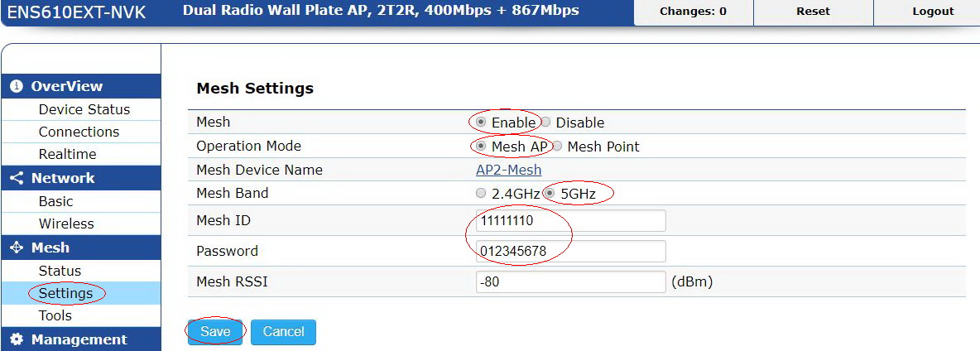Cancel the mesh settings changes

click(x=283, y=332)
